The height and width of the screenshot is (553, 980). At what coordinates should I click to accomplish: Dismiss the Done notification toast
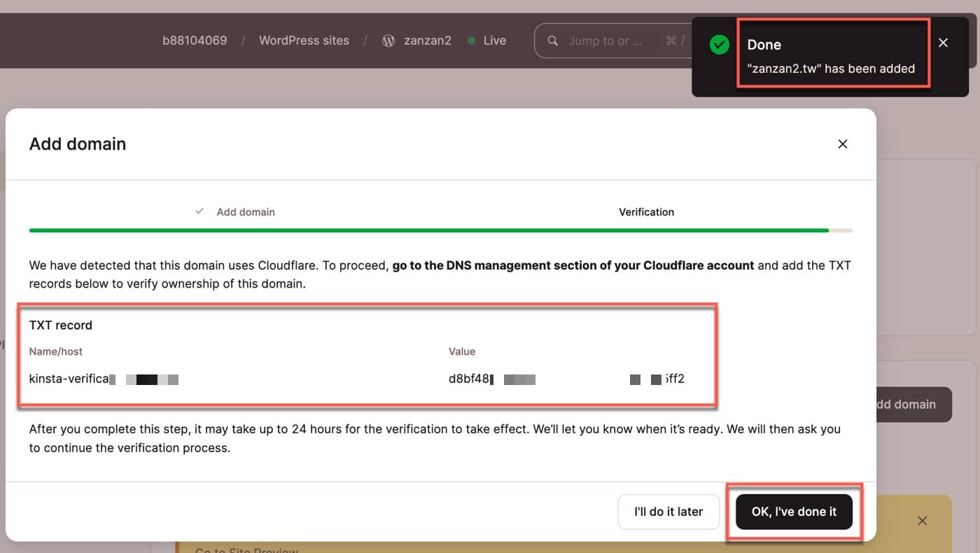coord(944,43)
